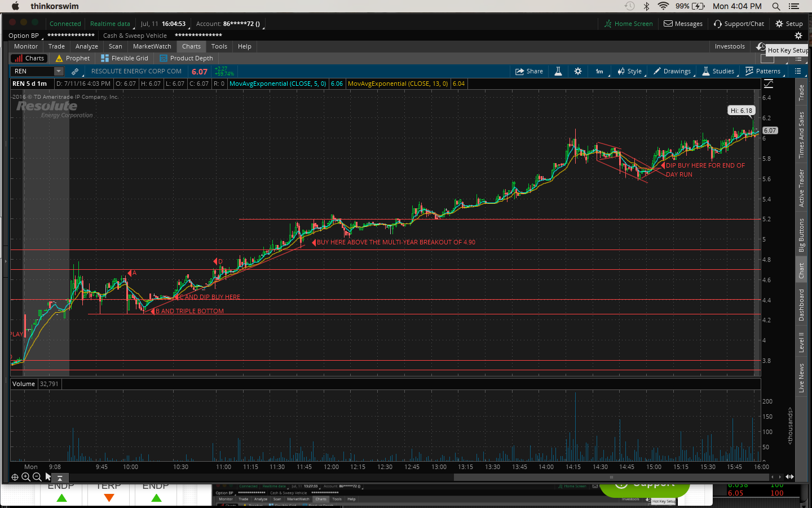Click the Connected status indicator
The image size is (812, 508).
click(65, 24)
